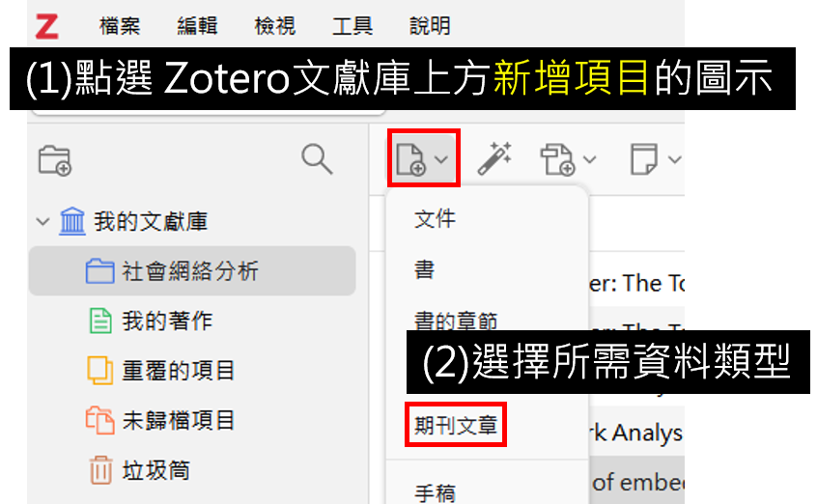This screenshot has width=817, height=504.
Task: Click the Zotero red Z logo
Action: (46, 27)
